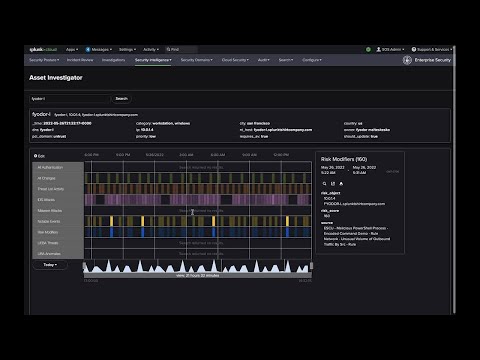Click the Search button
Viewport: 480px width, 360px height.
pos(121,99)
